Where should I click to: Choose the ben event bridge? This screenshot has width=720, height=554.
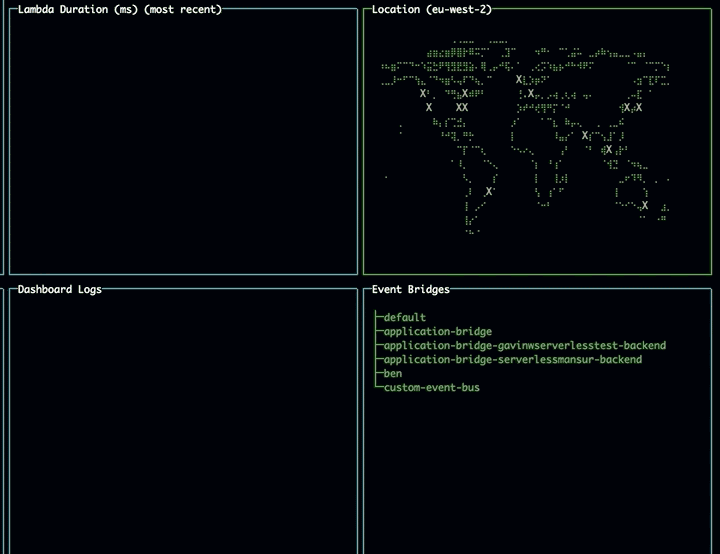point(393,373)
